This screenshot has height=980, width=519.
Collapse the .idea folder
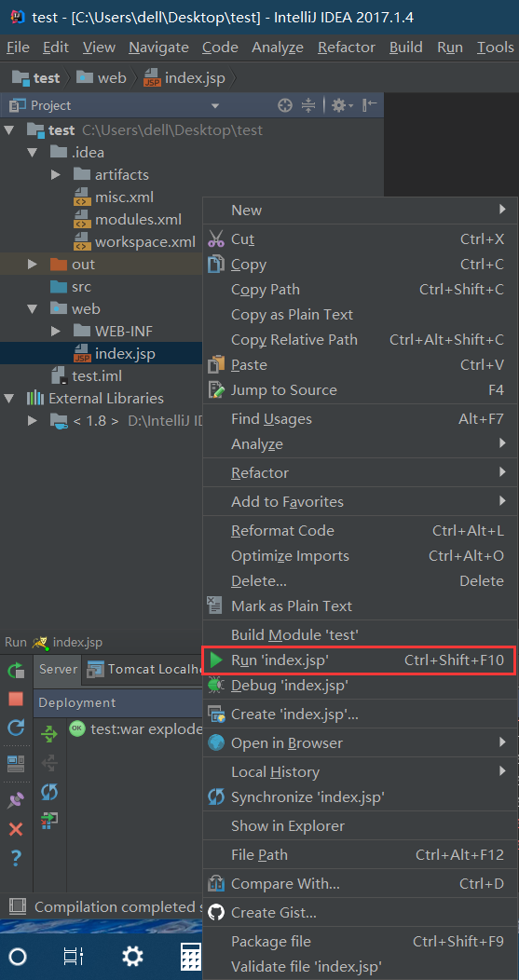33,153
